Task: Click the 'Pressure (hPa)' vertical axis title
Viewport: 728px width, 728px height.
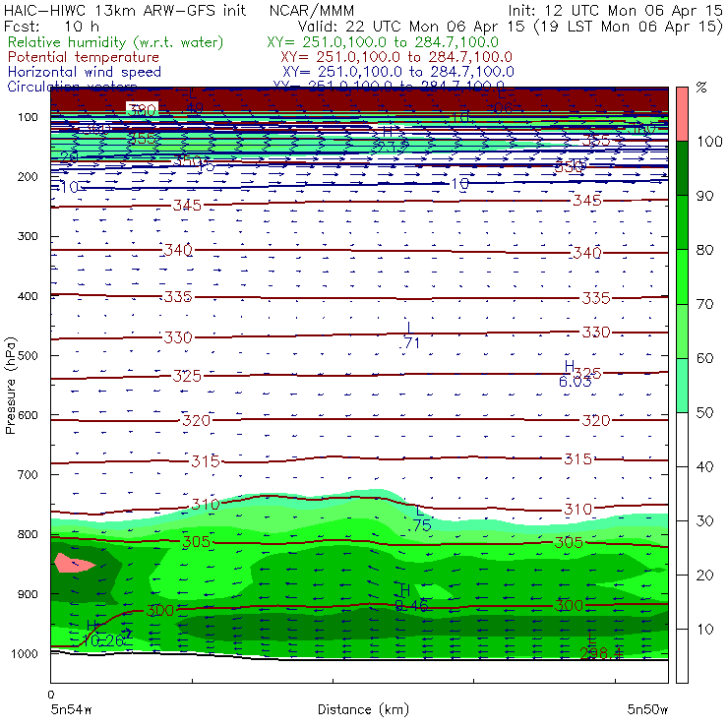Action: coord(10,386)
